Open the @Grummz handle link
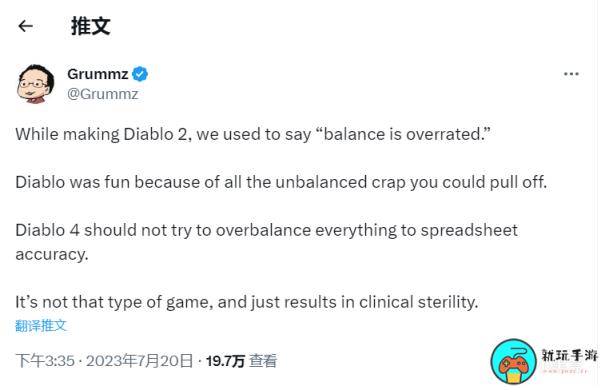Screen dimensions: 601x386 103,94
